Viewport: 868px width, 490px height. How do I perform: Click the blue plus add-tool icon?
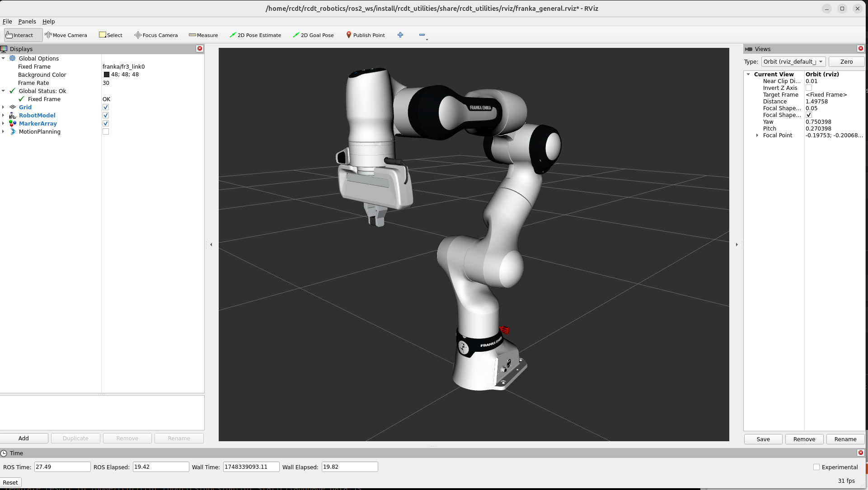pyautogui.click(x=400, y=35)
